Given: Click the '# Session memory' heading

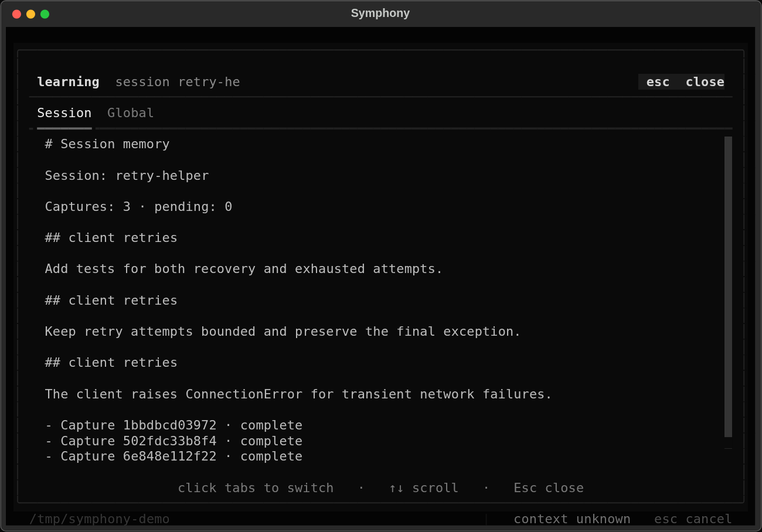Looking at the screenshot, I should (x=107, y=144).
